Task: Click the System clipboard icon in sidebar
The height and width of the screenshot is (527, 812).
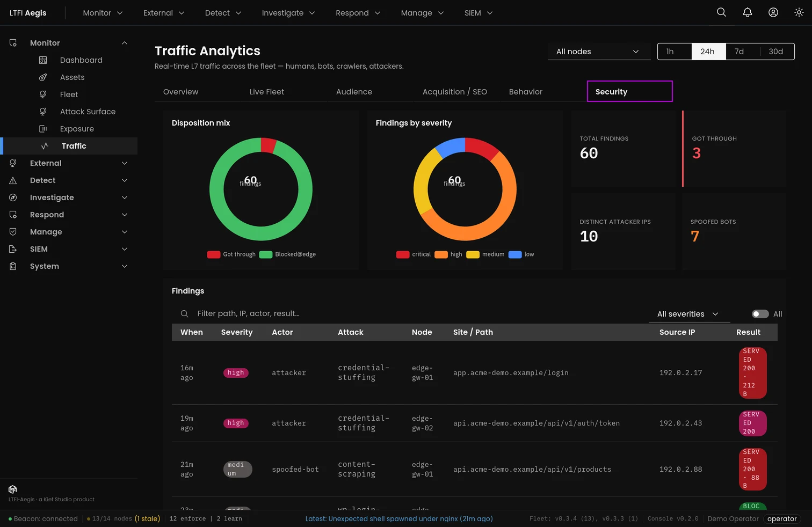Action: 13,266
